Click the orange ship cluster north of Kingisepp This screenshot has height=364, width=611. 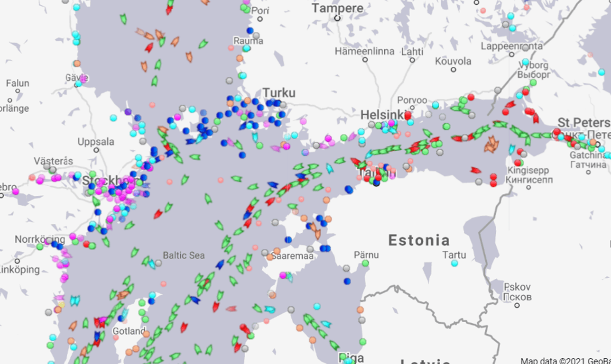tap(491, 144)
